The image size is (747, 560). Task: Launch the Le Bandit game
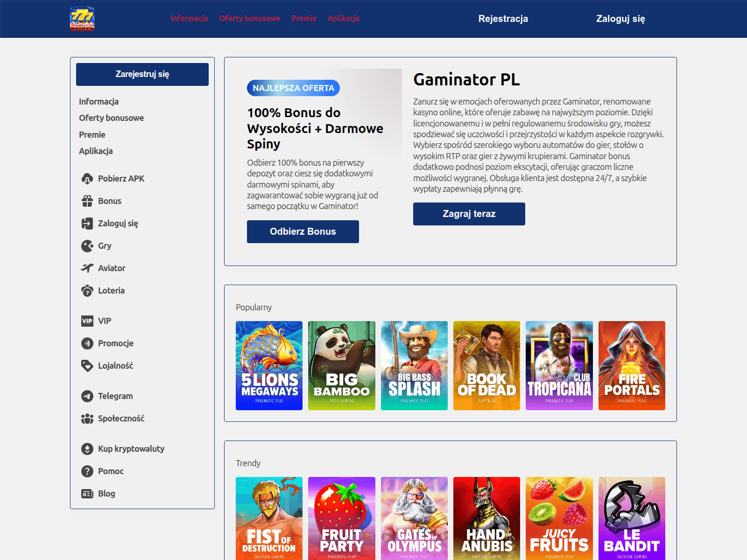click(632, 518)
